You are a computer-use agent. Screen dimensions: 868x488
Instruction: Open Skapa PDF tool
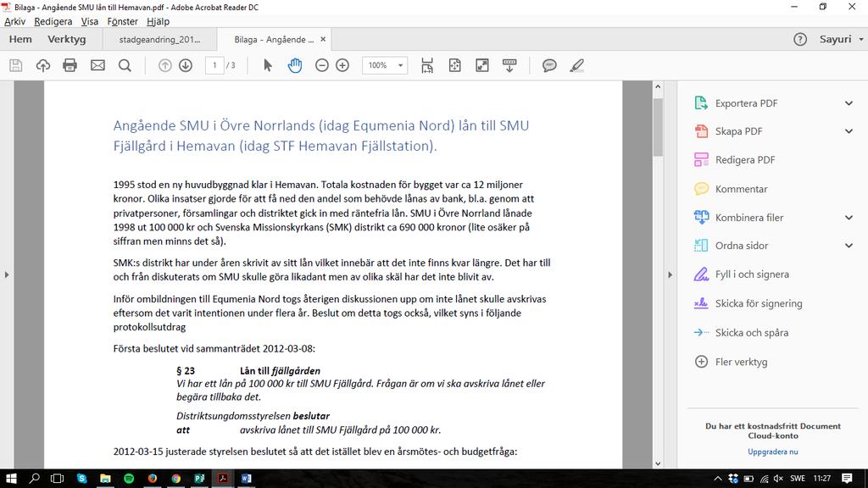pos(738,131)
